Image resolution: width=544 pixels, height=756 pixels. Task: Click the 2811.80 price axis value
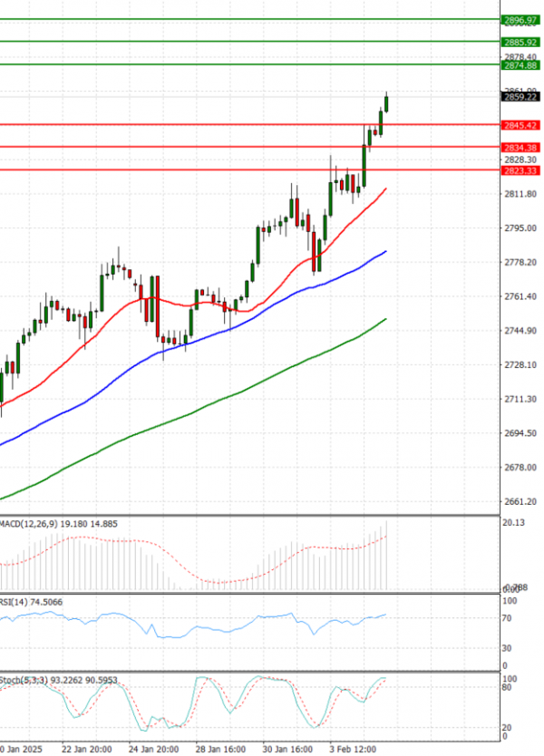[x=520, y=194]
